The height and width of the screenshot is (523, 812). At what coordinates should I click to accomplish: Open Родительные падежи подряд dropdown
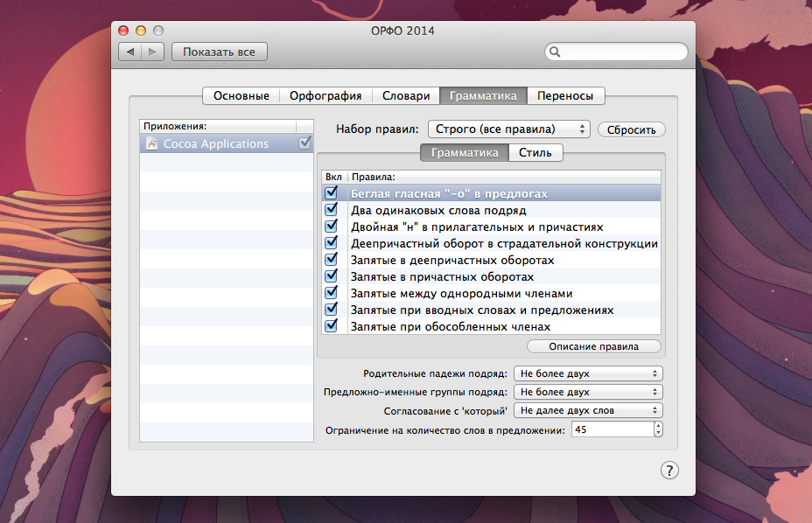coord(588,373)
